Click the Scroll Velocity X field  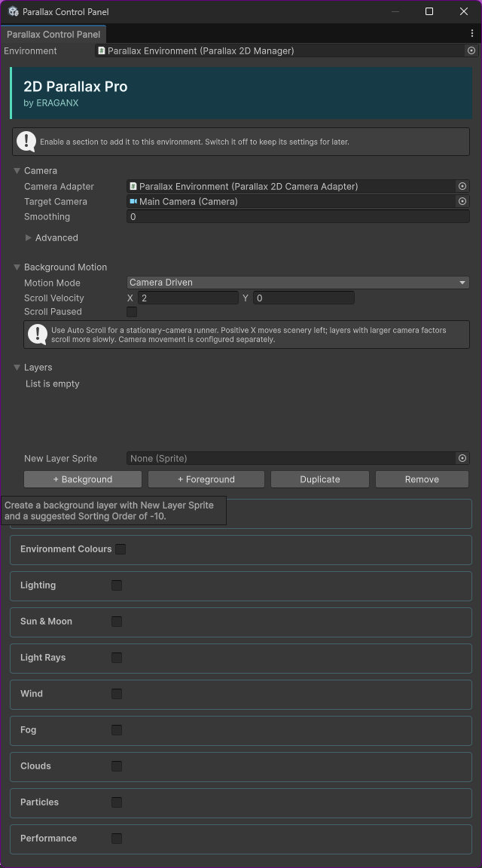tap(188, 298)
